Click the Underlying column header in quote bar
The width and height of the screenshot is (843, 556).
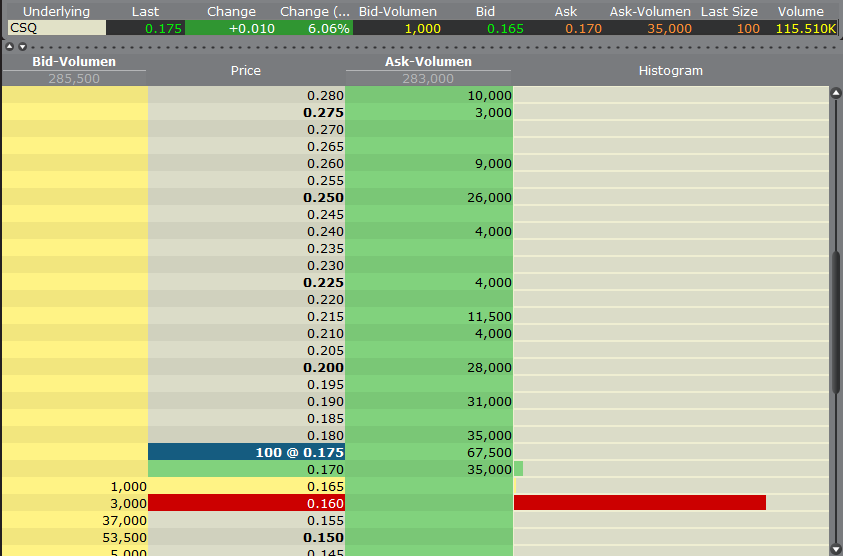click(56, 11)
